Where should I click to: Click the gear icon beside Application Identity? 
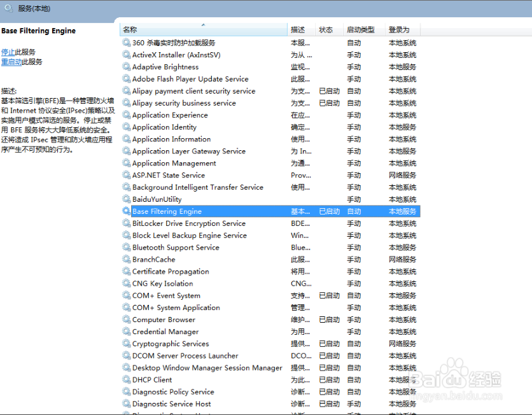point(125,127)
